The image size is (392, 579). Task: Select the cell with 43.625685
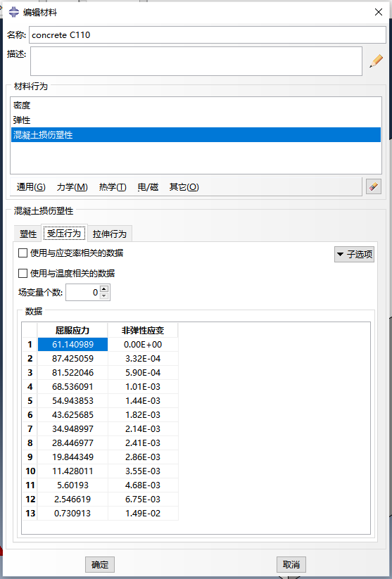[72, 414]
